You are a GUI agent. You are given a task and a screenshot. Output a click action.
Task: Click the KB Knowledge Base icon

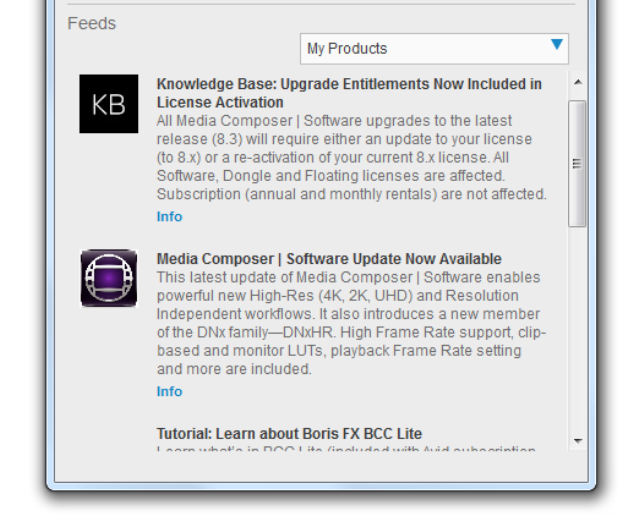click(109, 104)
